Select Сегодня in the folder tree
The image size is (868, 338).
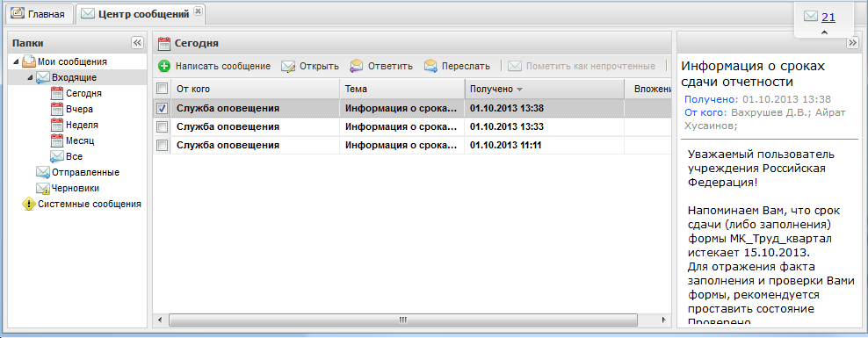[x=83, y=93]
